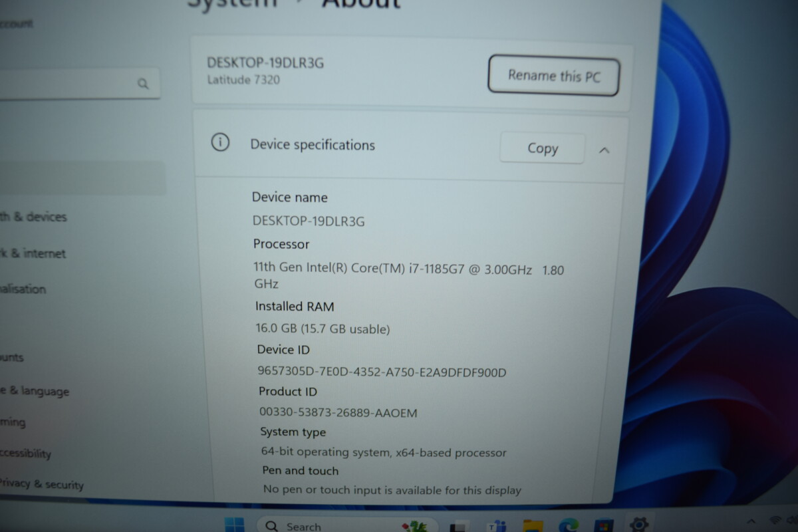Viewport: 798px width, 532px height.
Task: Click the "Latitude 7320" model text
Action: point(243,80)
